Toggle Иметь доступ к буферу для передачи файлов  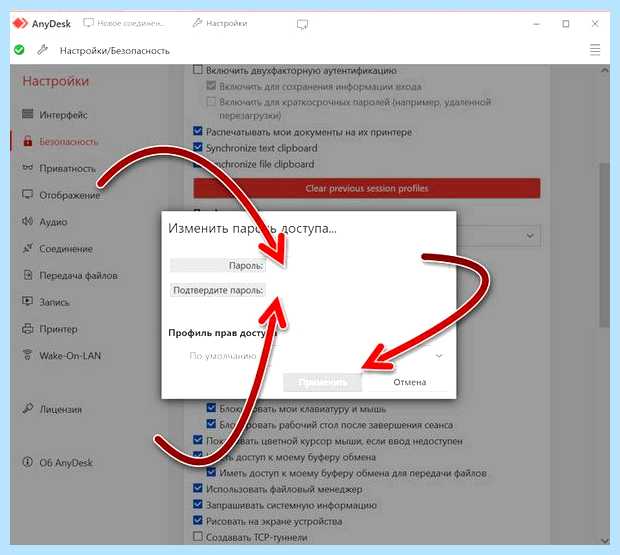(211, 472)
